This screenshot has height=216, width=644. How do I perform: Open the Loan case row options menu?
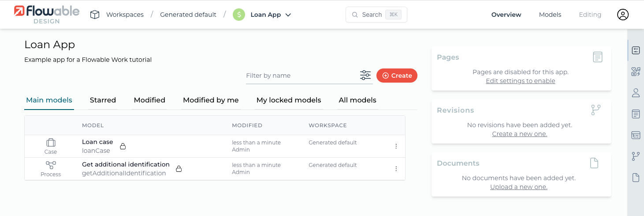[x=396, y=146]
